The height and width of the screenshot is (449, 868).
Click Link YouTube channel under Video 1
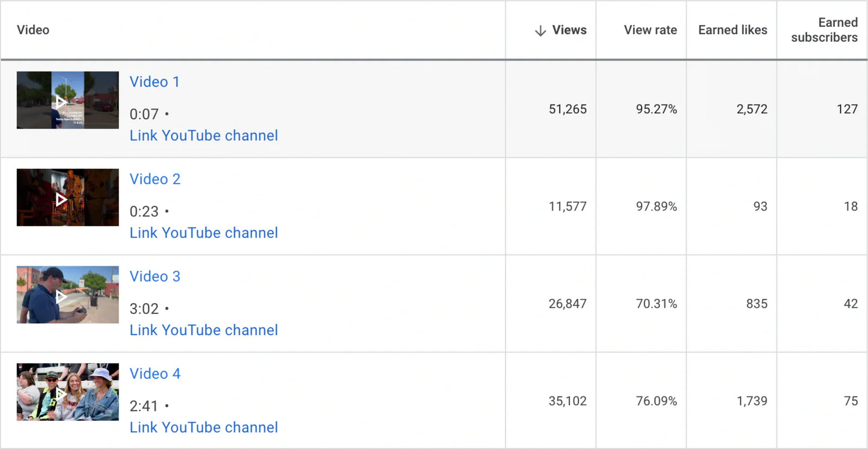coord(203,136)
